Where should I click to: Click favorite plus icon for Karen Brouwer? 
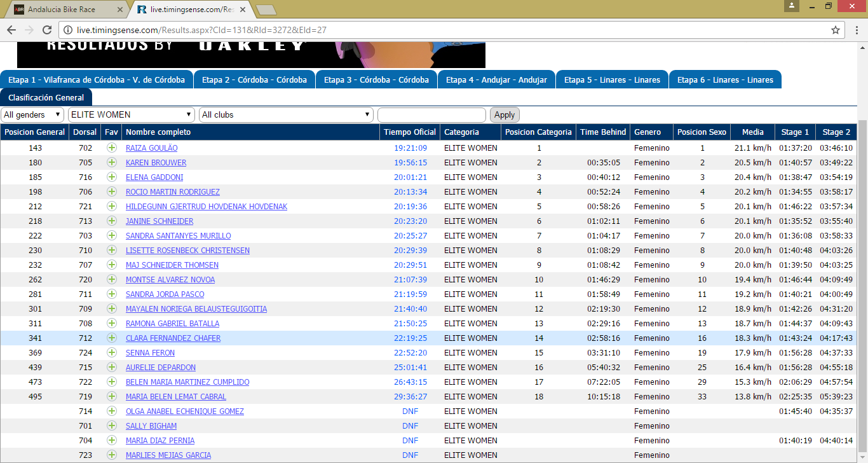[x=112, y=162]
